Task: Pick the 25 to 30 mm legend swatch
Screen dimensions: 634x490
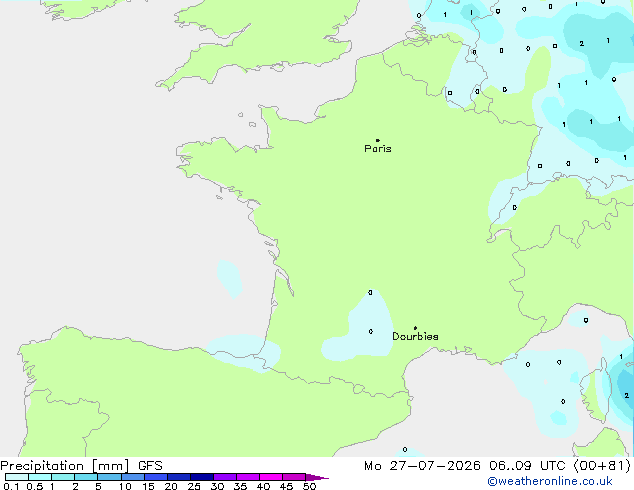Action: coord(201,477)
